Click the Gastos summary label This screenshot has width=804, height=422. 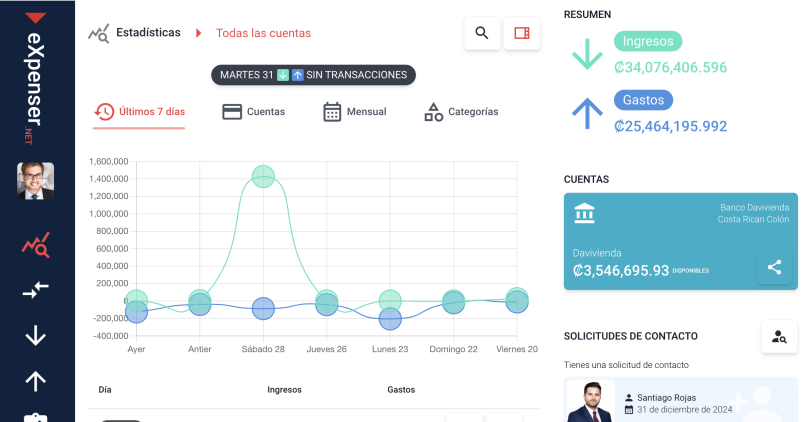643,100
